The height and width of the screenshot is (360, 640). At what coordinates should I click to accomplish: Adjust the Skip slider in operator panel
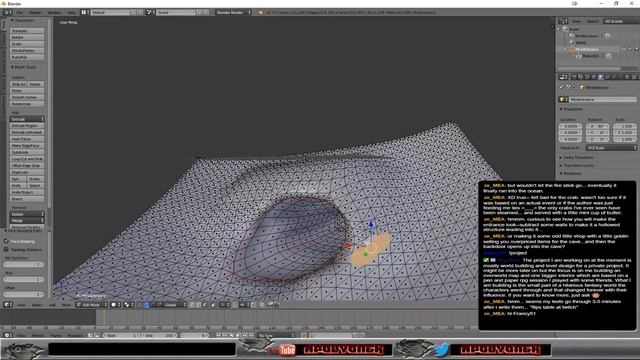coord(24,279)
